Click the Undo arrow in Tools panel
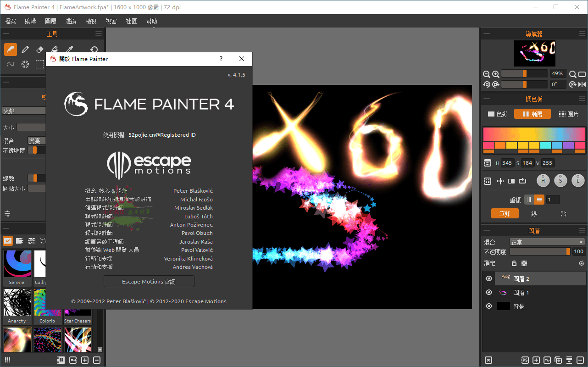The width and height of the screenshot is (588, 367). pos(94,50)
